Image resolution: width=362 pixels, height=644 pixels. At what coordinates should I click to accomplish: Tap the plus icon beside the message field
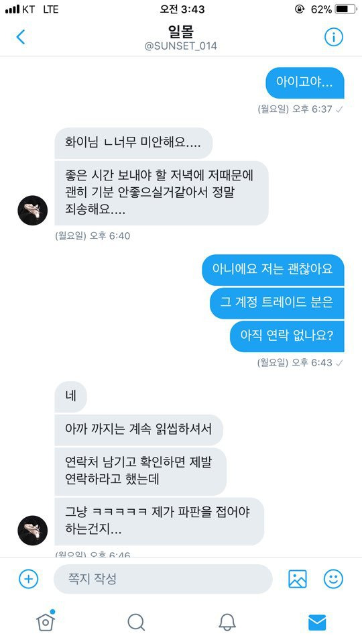tap(28, 579)
